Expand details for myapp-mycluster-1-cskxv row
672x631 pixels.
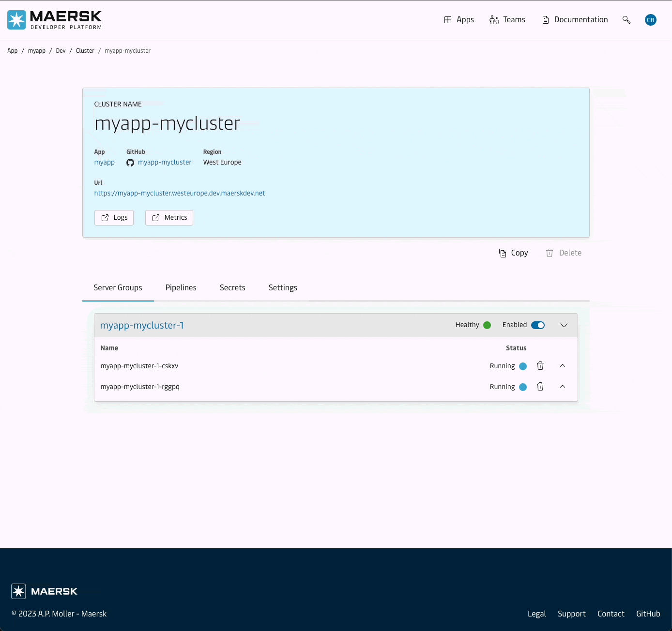pos(563,366)
